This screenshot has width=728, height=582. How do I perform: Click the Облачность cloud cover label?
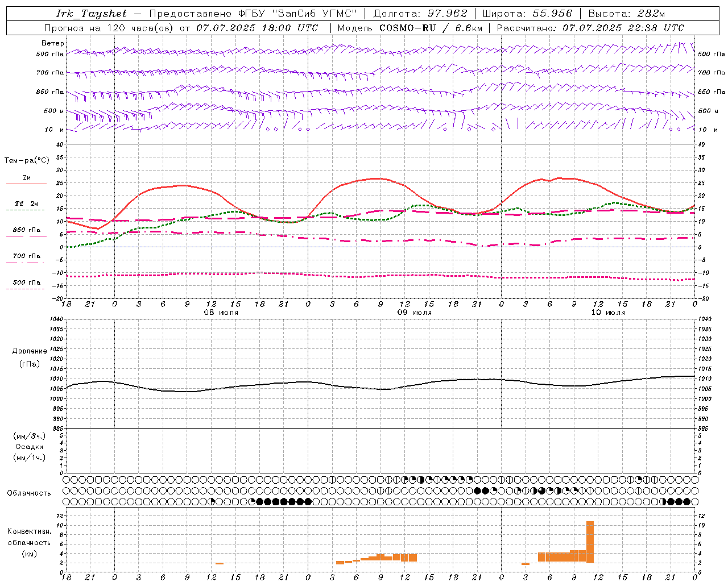[29, 493]
